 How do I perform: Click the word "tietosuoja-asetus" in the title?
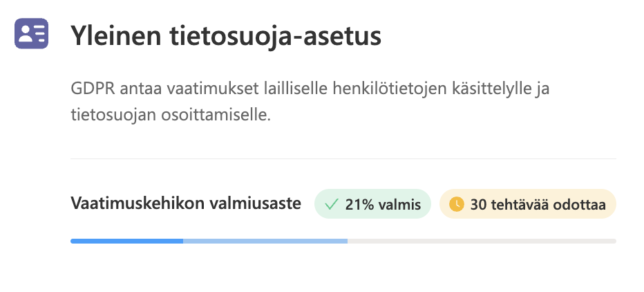point(275,36)
